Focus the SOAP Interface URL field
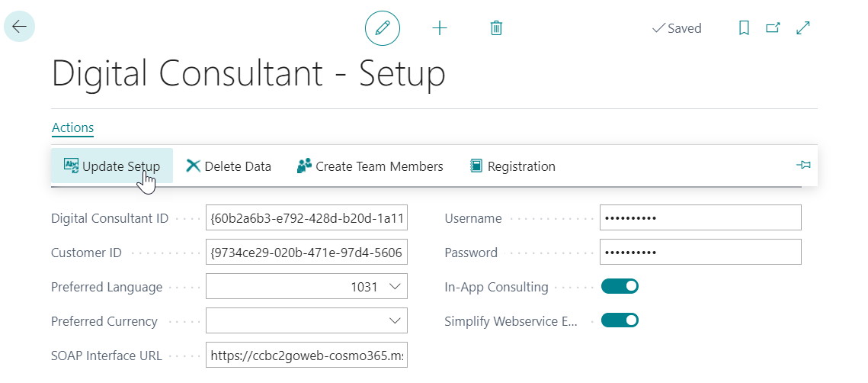 click(x=306, y=355)
